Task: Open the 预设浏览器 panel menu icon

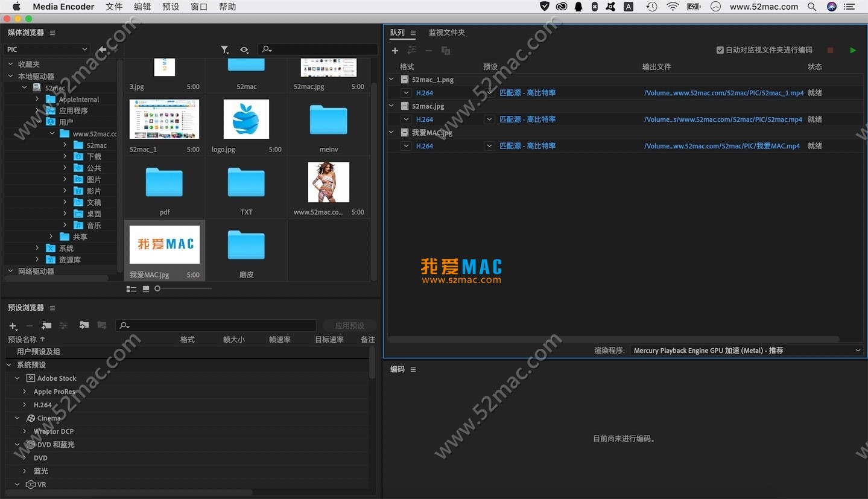Action: click(52, 308)
